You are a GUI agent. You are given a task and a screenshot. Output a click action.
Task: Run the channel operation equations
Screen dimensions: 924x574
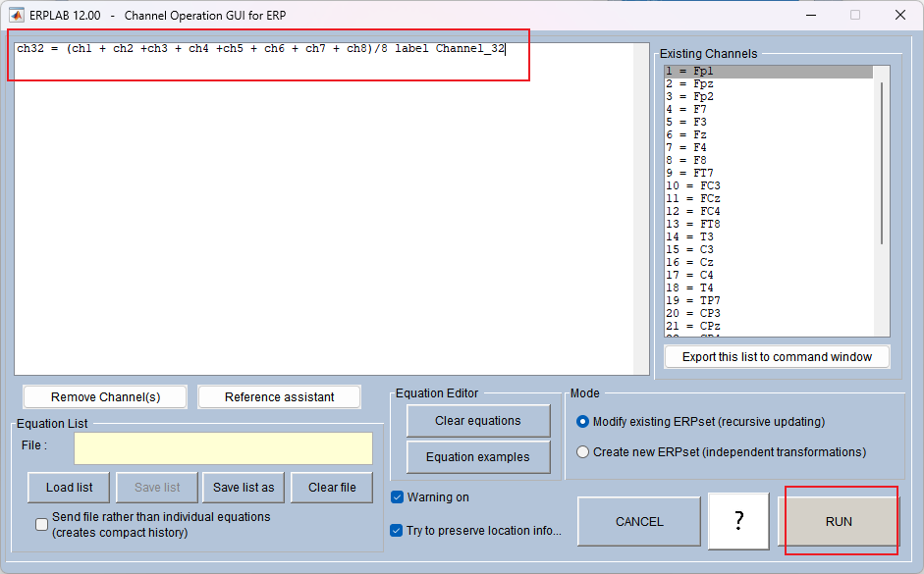pyautogui.click(x=841, y=521)
